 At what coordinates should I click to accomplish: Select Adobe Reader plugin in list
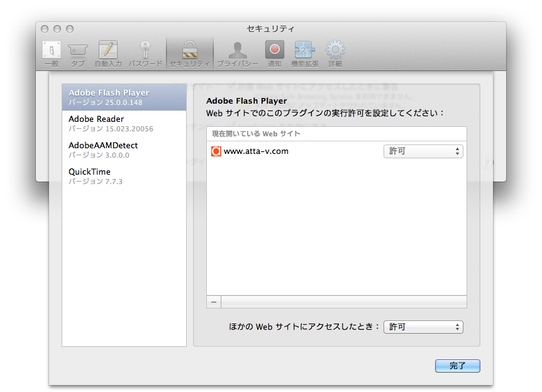[x=124, y=124]
